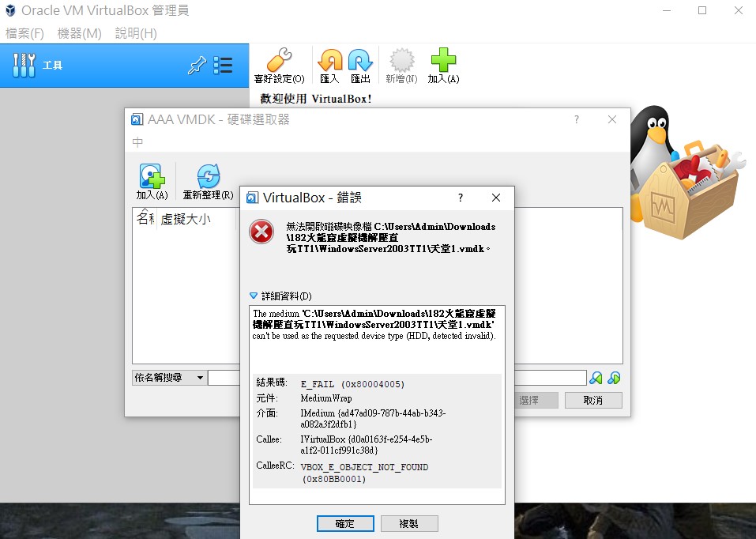756x539 pixels.
Task: Close the Oracle VM VirtualBox manager window
Action: tap(738, 10)
